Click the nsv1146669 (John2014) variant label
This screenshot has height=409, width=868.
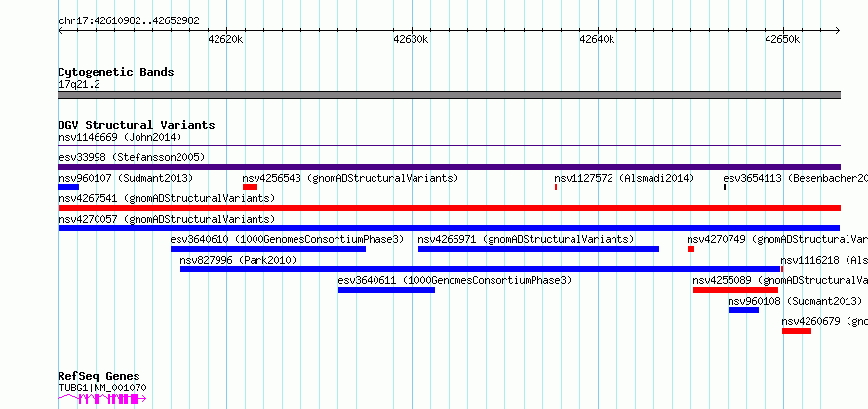pos(120,137)
